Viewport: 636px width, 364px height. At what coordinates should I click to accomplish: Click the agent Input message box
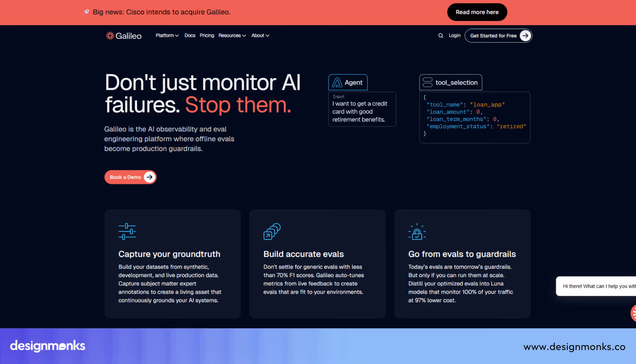362,109
